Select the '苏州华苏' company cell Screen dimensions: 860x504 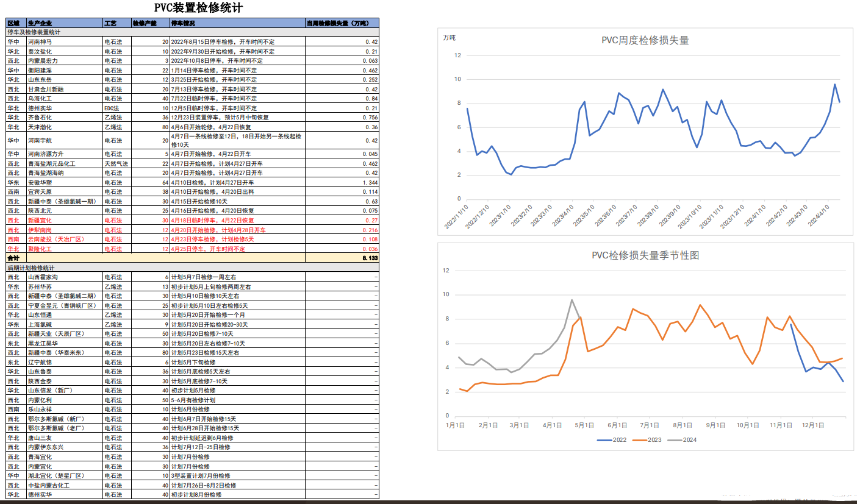pos(65,286)
